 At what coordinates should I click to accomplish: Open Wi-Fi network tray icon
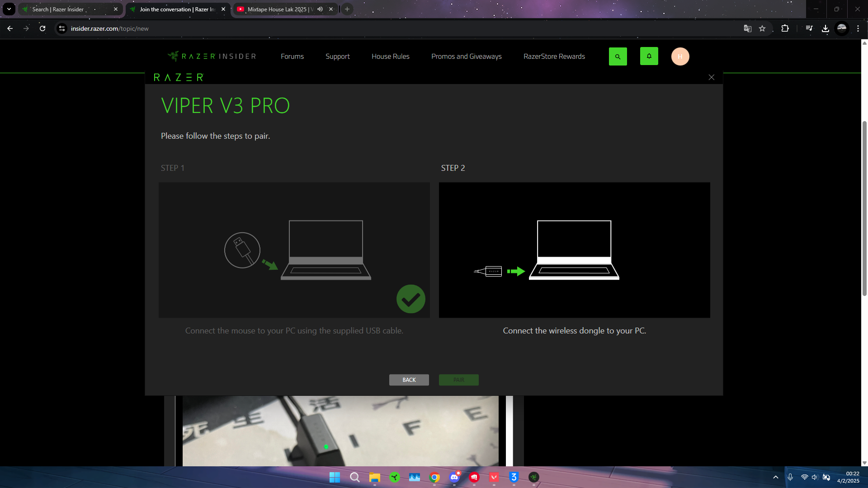click(x=804, y=477)
